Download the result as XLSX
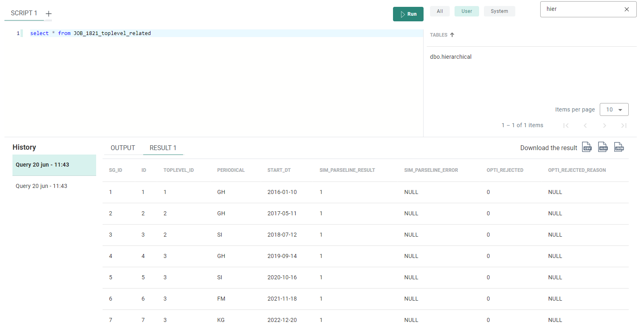The height and width of the screenshot is (332, 644). [603, 147]
